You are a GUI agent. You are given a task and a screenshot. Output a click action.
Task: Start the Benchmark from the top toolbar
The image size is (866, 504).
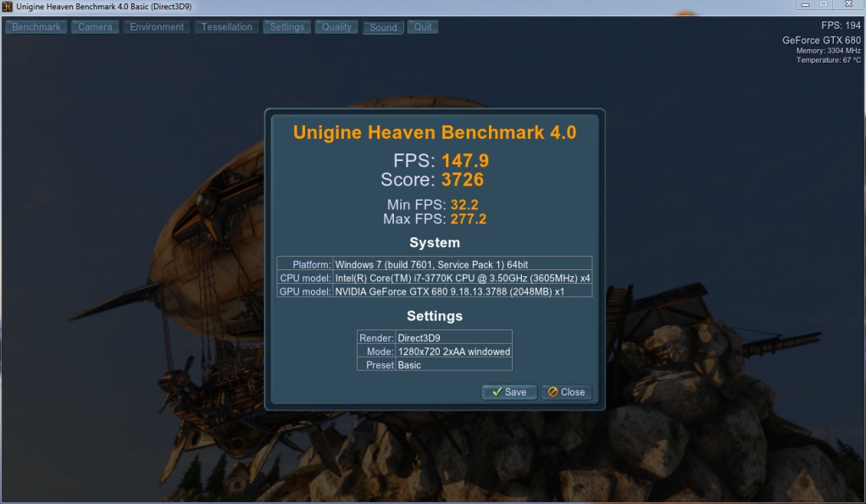pos(36,27)
